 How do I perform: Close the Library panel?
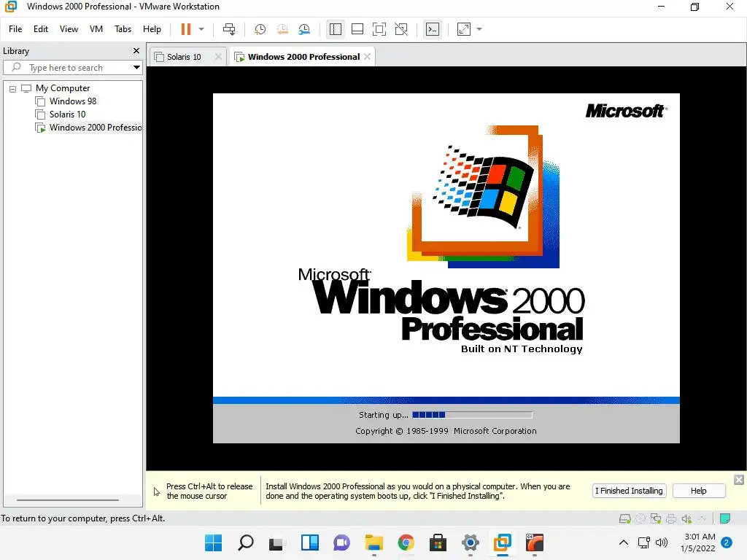(x=136, y=51)
